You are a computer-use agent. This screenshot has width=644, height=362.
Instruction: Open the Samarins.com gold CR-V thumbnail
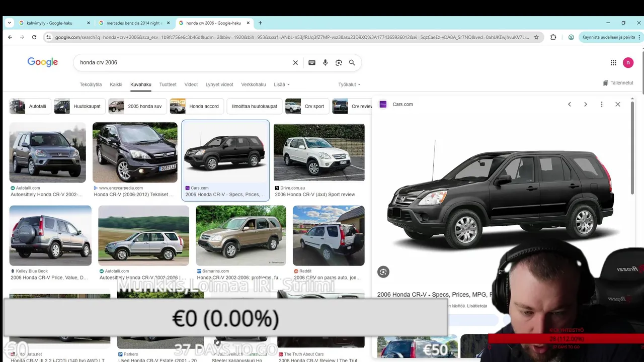pos(241,235)
